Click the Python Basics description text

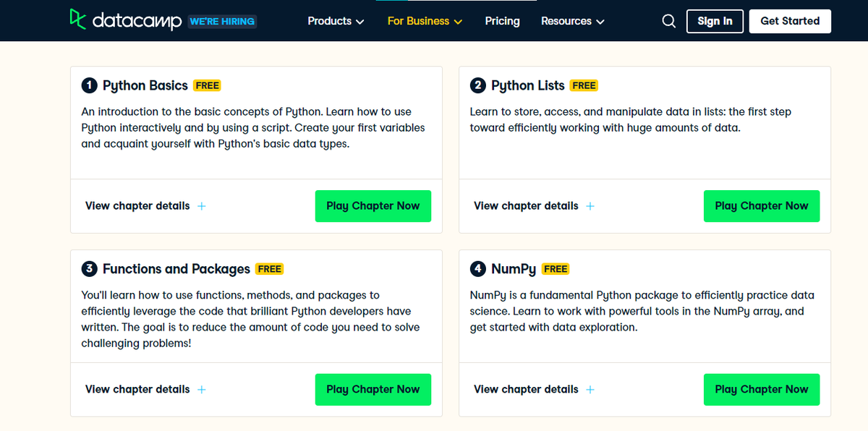pos(253,128)
